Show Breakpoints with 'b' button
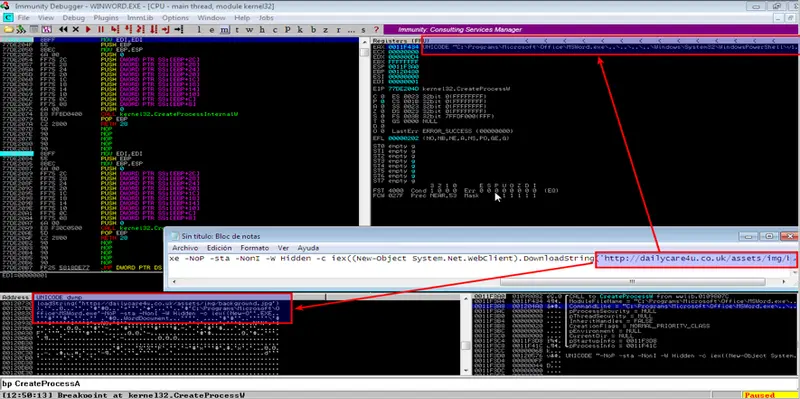 tap(313, 30)
